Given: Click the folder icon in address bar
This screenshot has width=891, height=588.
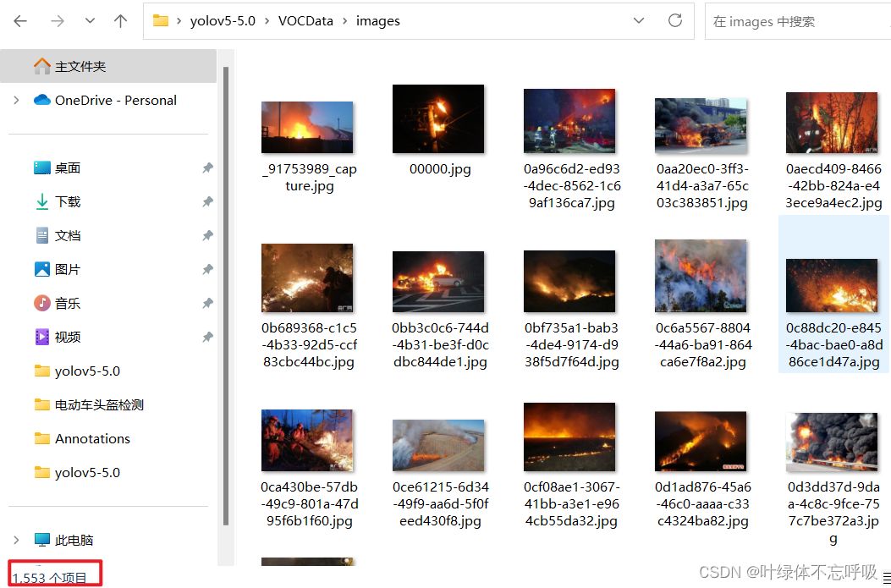Looking at the screenshot, I should tap(161, 21).
